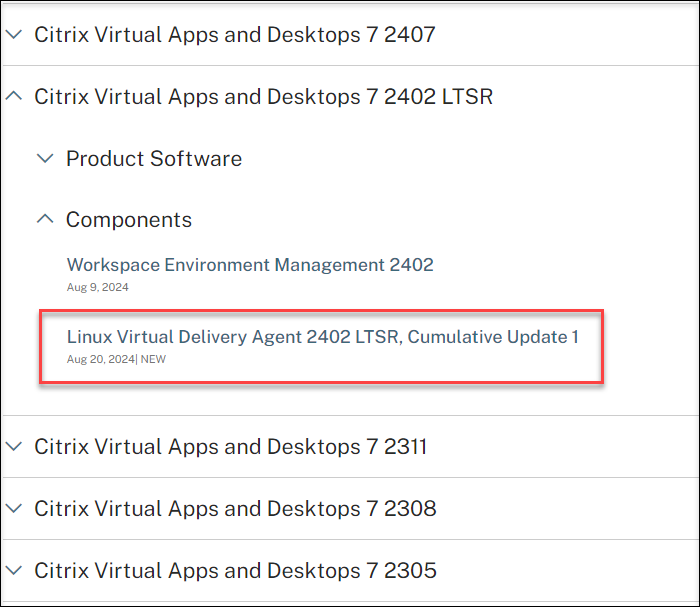Viewport: 700px width, 607px height.
Task: Click Citrix Virtual Apps and Desktops 7 2308 heading
Action: click(x=235, y=509)
